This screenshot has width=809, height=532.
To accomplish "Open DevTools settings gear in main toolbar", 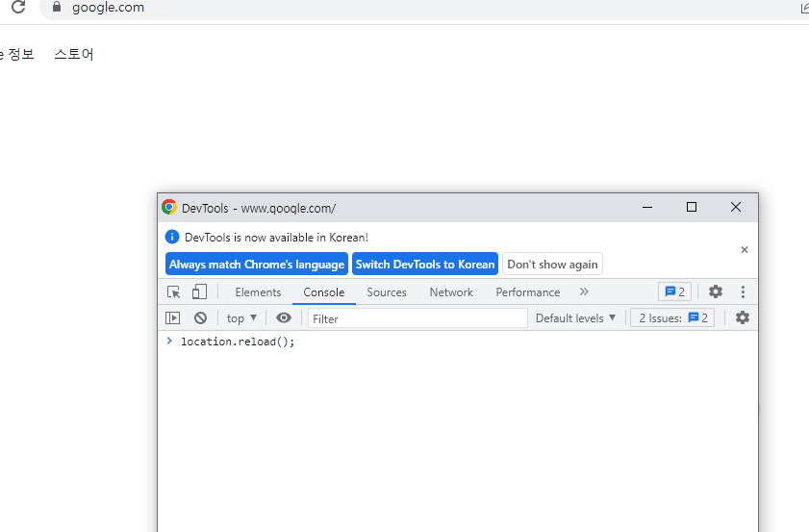I will click(716, 291).
